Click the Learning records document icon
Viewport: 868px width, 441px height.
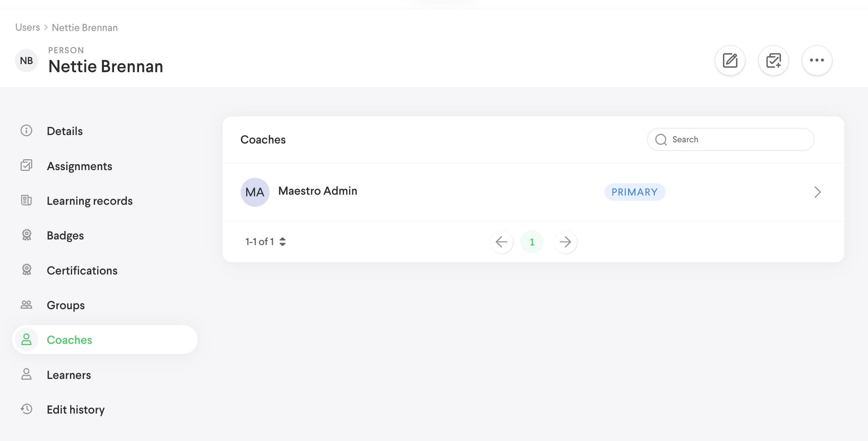[x=26, y=200]
